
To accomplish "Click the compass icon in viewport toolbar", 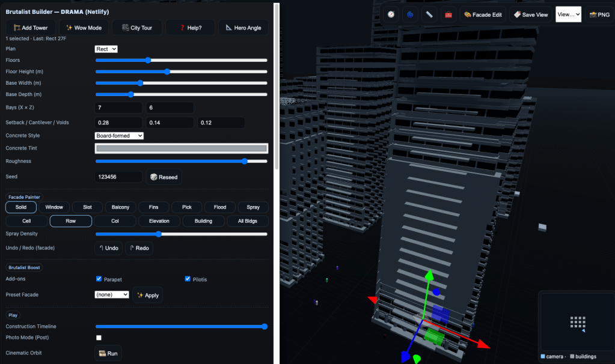I will pyautogui.click(x=391, y=14).
